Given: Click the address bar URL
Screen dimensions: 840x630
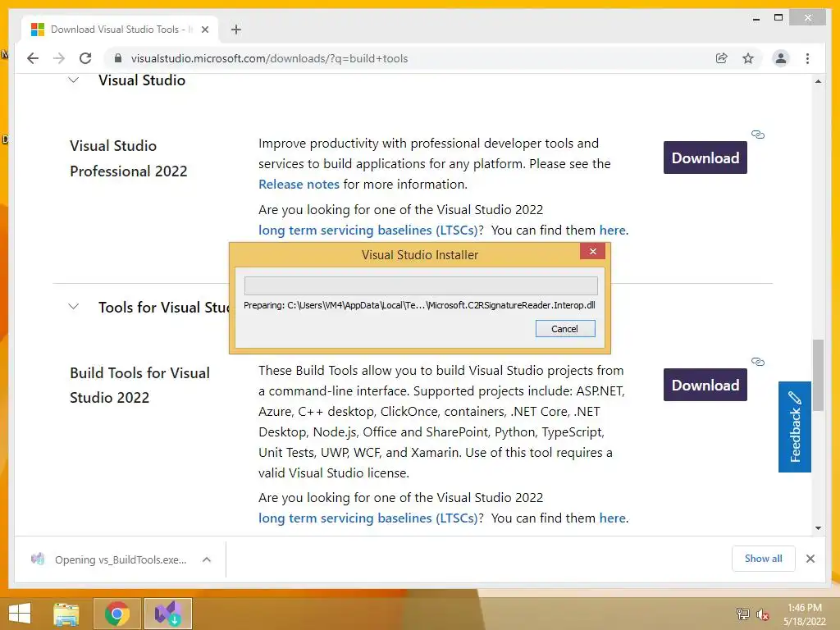Looking at the screenshot, I should [269, 58].
